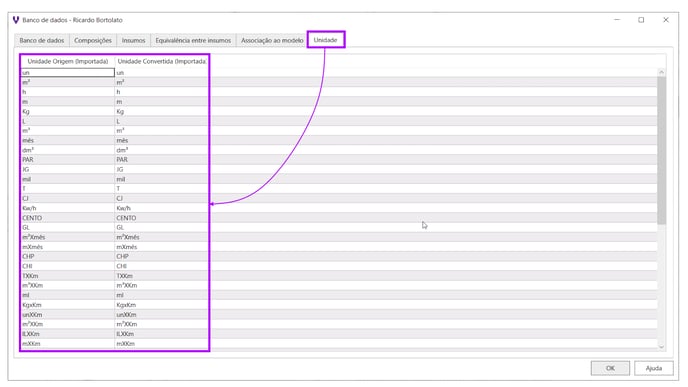
Task: Minimize the Banco de dados window
Action: coord(617,20)
